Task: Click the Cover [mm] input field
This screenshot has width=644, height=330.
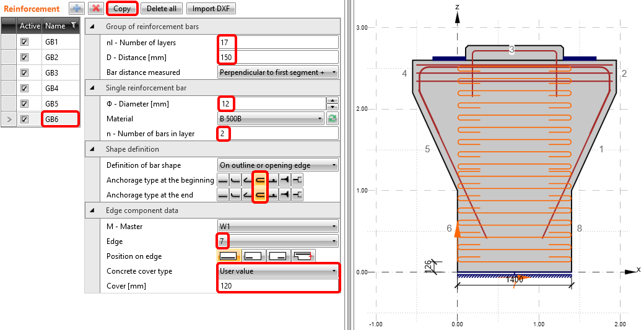Action: coord(278,285)
